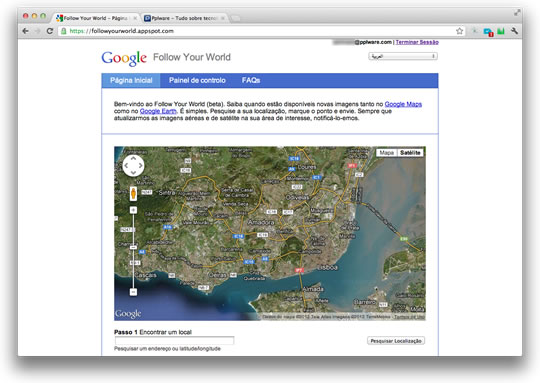Bookmark page using the star icon
This screenshot has height=383, width=540.
pyautogui.click(x=459, y=31)
